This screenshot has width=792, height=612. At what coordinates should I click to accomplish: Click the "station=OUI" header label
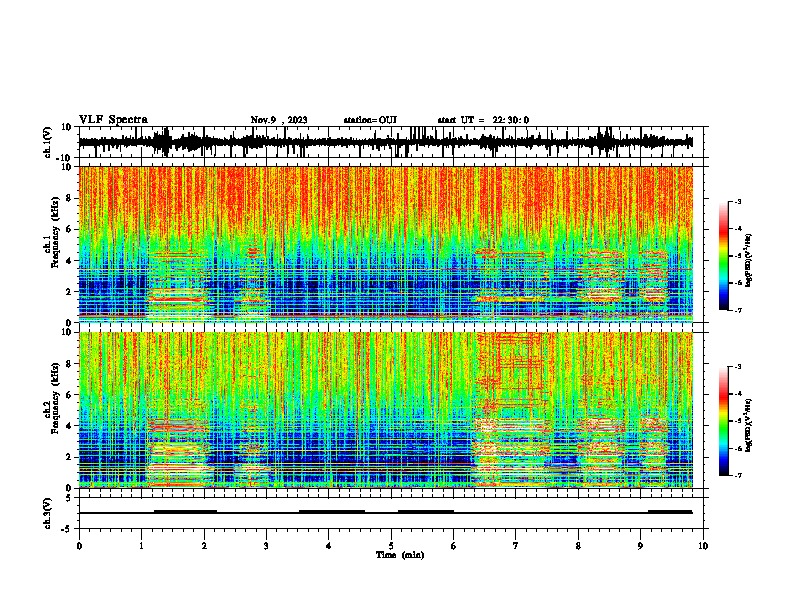pyautogui.click(x=370, y=120)
